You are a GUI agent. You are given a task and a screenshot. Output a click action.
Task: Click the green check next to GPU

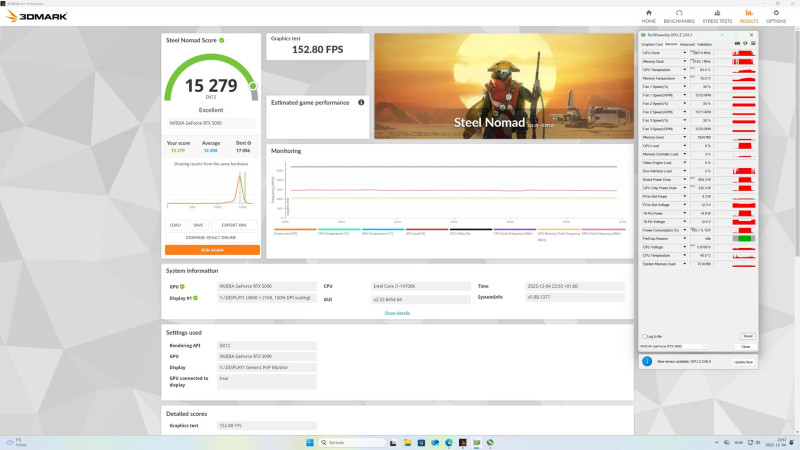182,287
